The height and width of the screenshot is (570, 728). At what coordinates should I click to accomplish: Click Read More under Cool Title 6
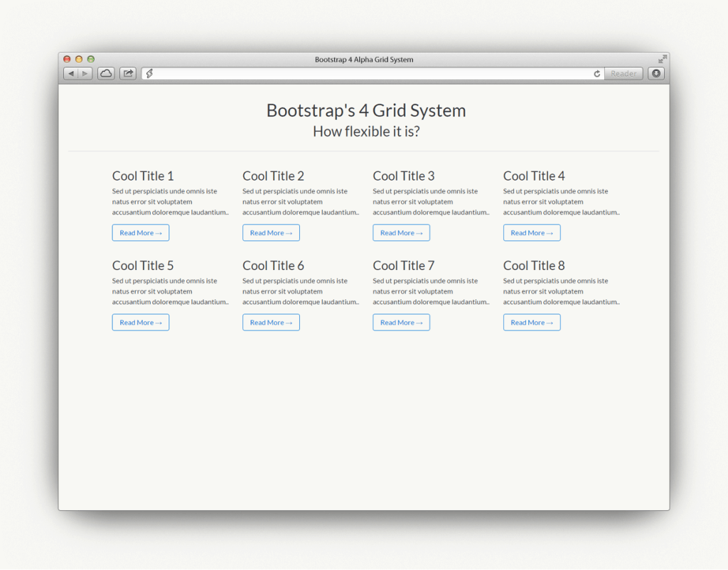tap(271, 322)
